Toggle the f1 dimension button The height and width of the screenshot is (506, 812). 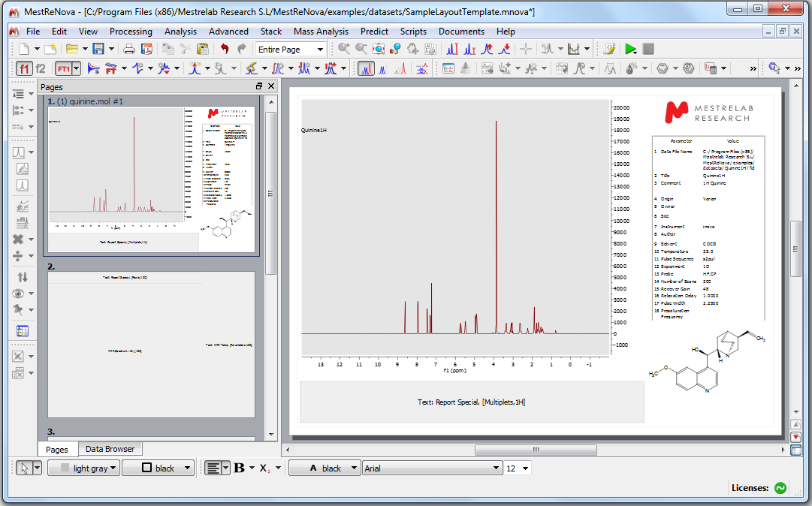23,69
